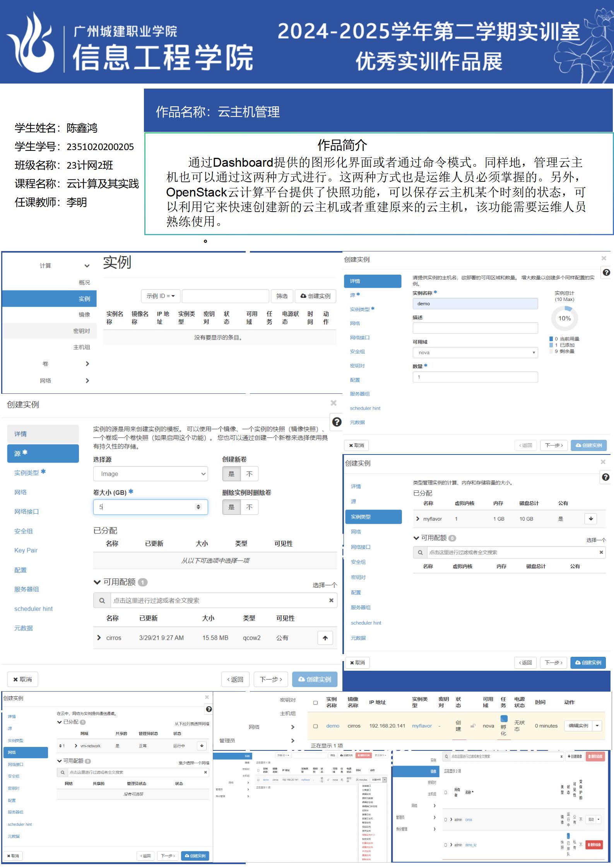Open the 可用域 nova dropdown

475,352
